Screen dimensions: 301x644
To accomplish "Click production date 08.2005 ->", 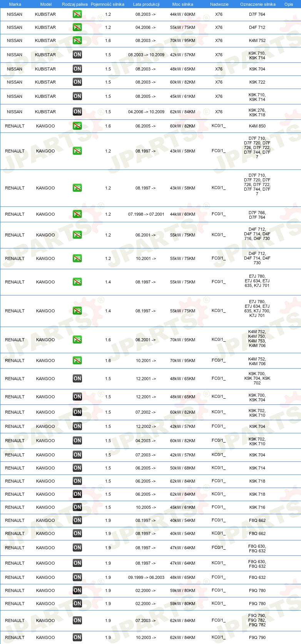I will pos(145,96).
